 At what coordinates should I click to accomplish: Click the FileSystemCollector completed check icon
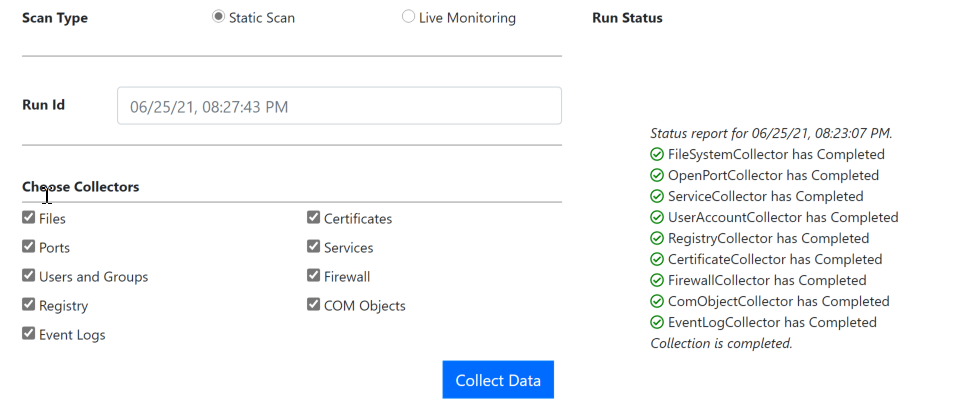tap(657, 154)
